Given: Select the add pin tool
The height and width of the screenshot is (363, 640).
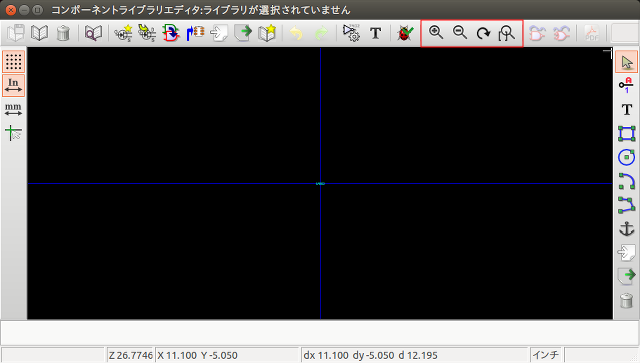Looking at the screenshot, I should [x=627, y=85].
